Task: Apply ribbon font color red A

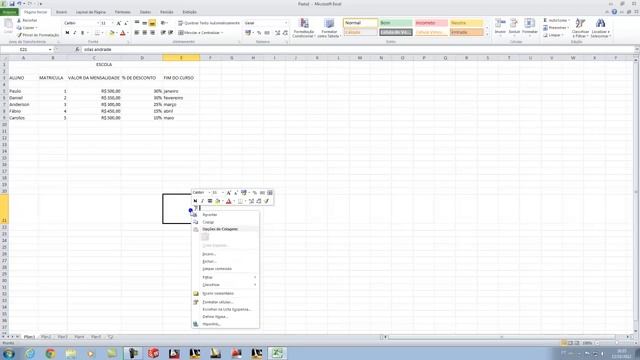Action: pos(122,33)
